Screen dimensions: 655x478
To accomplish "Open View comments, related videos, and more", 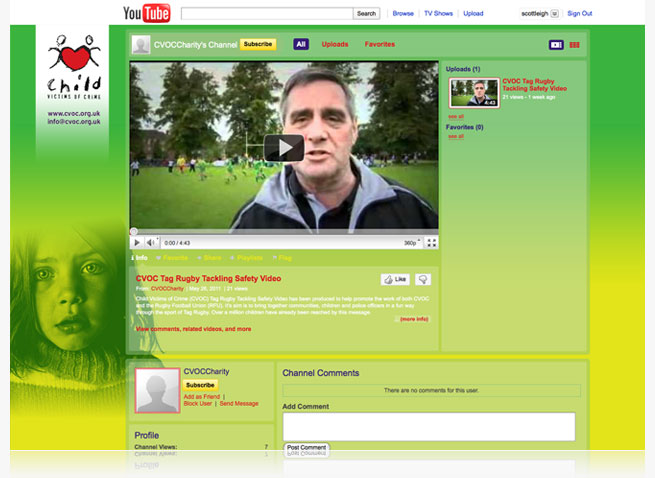I will click(x=193, y=329).
